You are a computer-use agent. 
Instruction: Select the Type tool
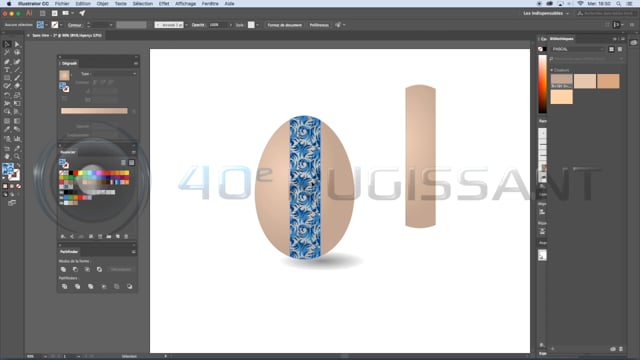[x=7, y=70]
